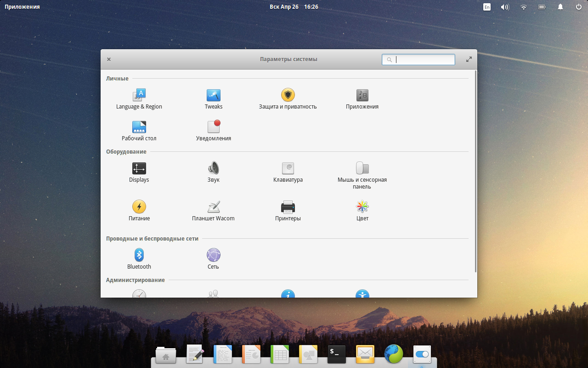588x368 pixels.
Task: Open the Tweaks settings panel
Action: (x=214, y=96)
